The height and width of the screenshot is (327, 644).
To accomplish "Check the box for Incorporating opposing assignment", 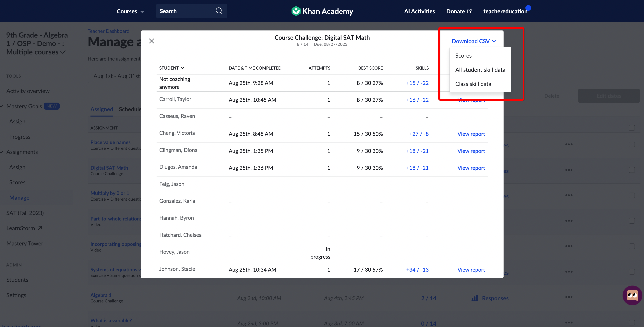I will pyautogui.click(x=632, y=246).
